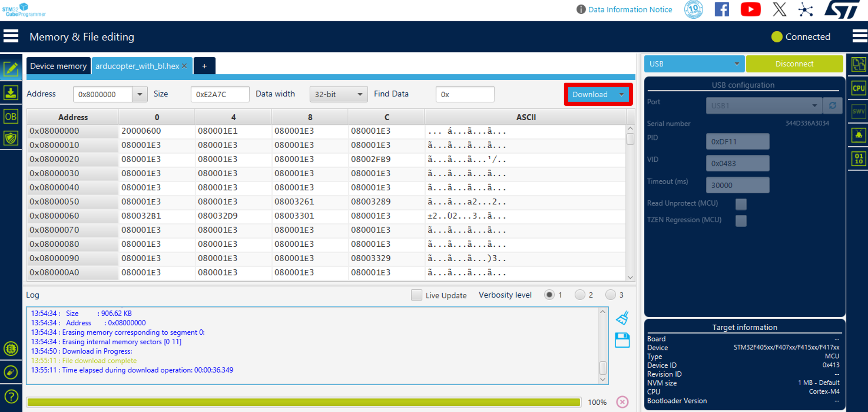Toggle TZEN Regression (MCU) checkbox
The image size is (868, 412).
(x=741, y=220)
